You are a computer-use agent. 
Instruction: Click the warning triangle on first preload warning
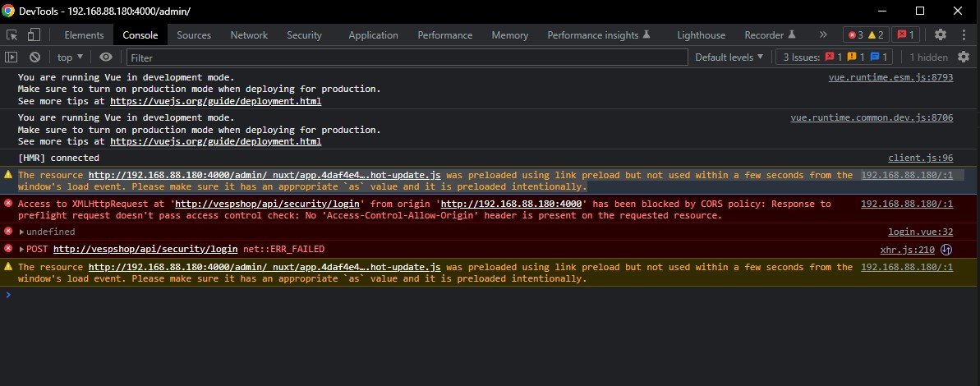pos(8,174)
